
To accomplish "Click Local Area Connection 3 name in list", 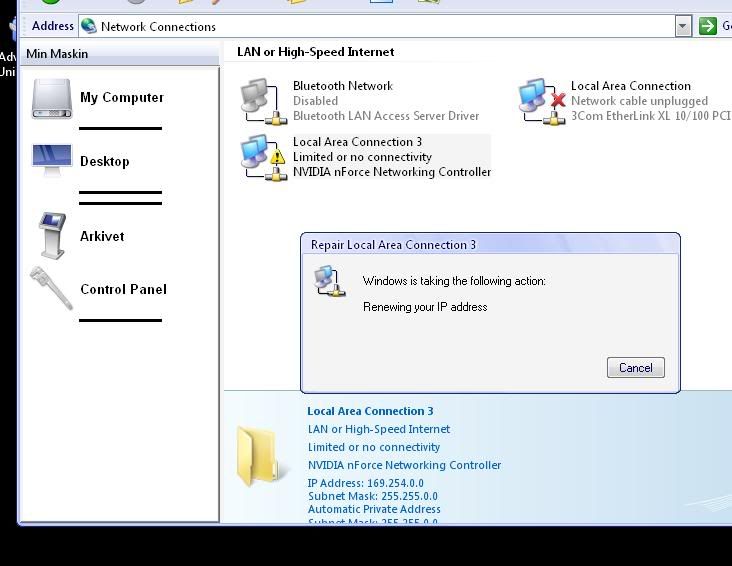I will (x=358, y=142).
